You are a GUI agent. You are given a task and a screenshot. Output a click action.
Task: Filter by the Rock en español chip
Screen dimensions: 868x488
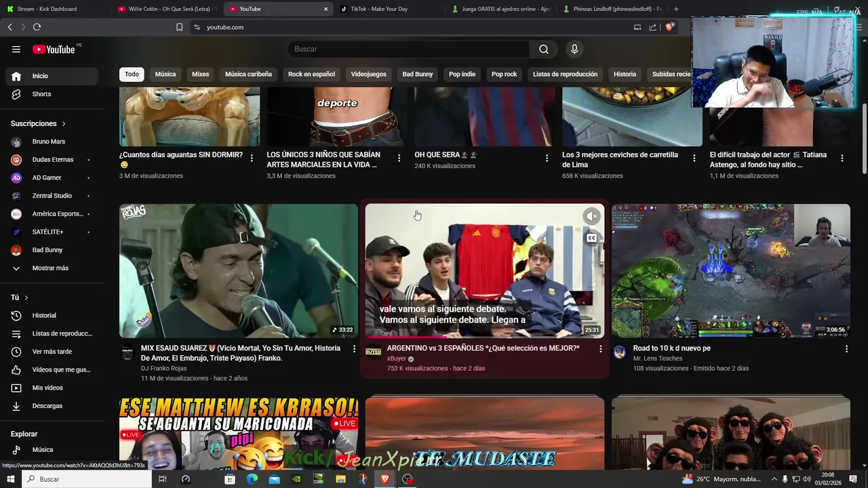311,74
